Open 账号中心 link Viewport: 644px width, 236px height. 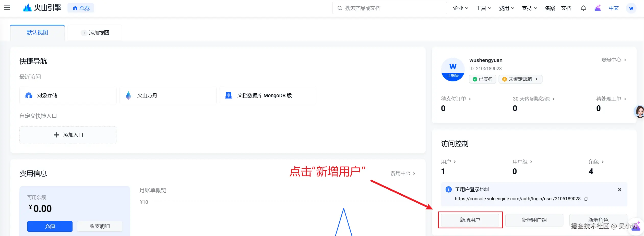coord(614,60)
